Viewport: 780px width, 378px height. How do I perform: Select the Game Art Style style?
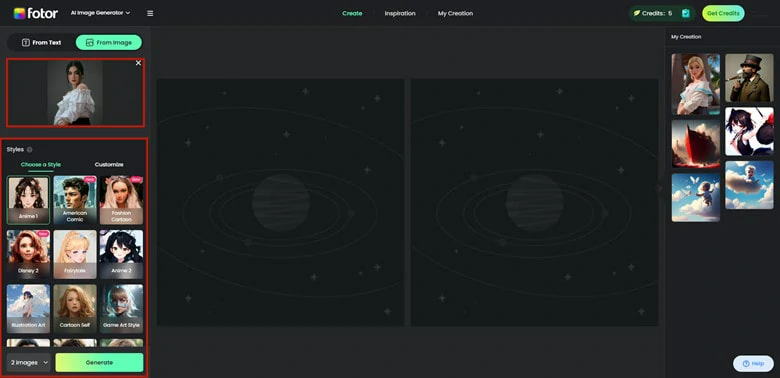coord(121,308)
